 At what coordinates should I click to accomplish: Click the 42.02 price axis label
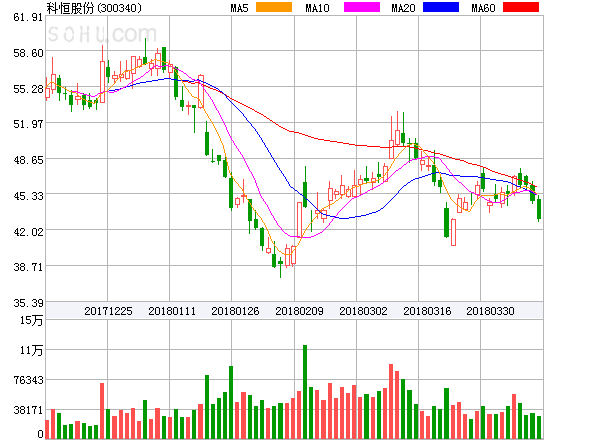[28, 232]
